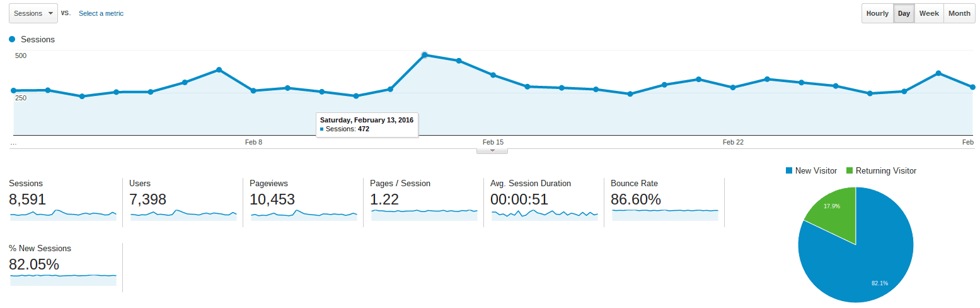
Task: Switch the graph to Month view
Action: pyautogui.click(x=959, y=13)
